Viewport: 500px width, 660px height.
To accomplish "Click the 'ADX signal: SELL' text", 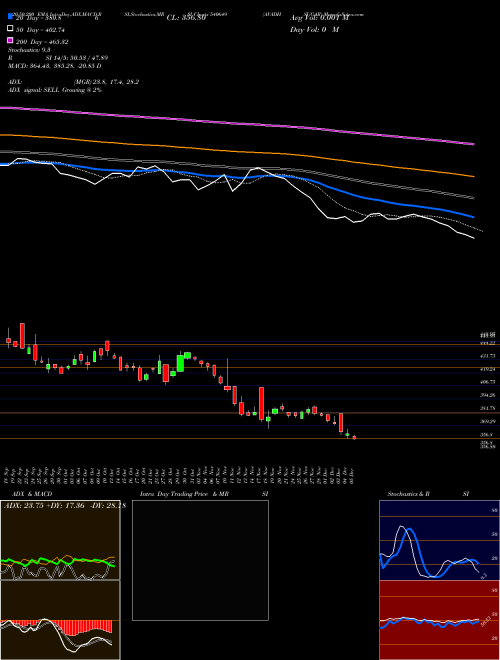I will click(x=55, y=90).
